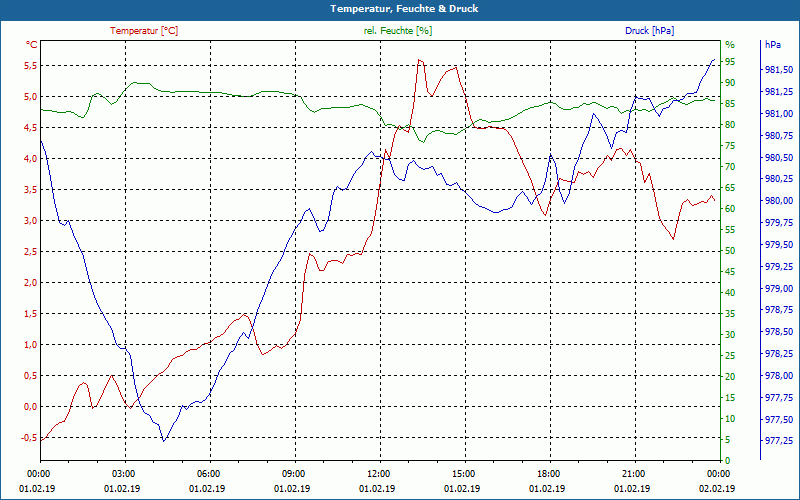Click the '00:00' label above date 02.02.19

(718, 474)
